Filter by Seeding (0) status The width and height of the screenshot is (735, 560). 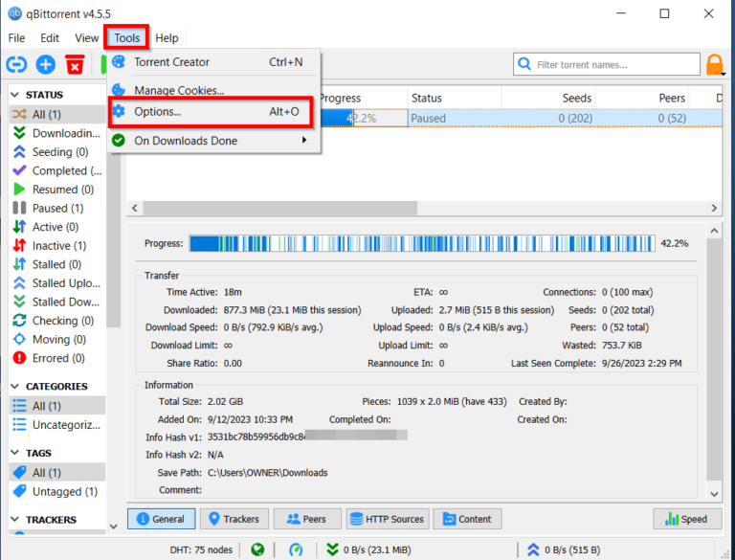point(57,152)
